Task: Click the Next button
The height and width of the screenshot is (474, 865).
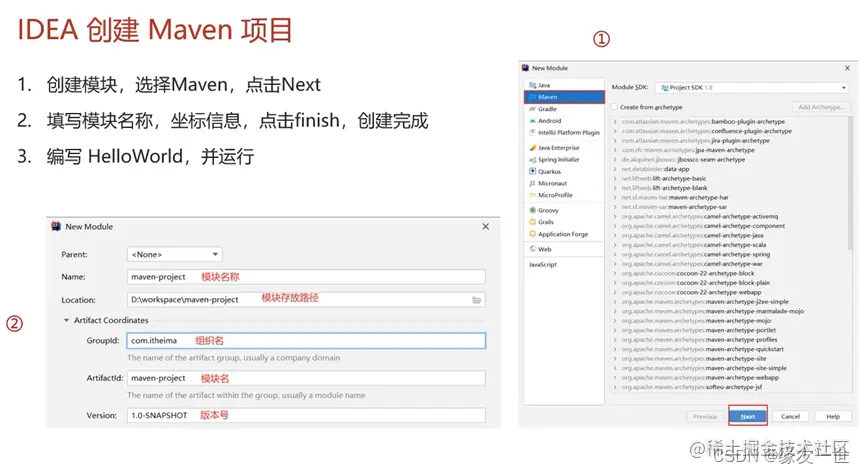Action: [747, 416]
